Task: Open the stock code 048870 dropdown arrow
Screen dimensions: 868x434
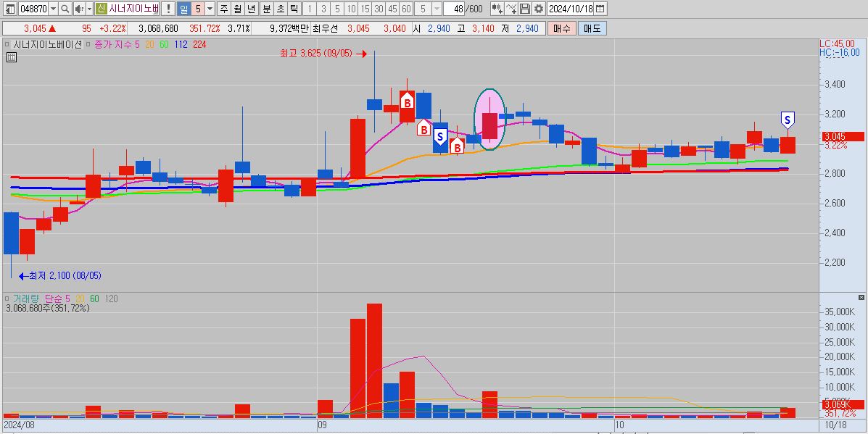Action: coord(53,9)
